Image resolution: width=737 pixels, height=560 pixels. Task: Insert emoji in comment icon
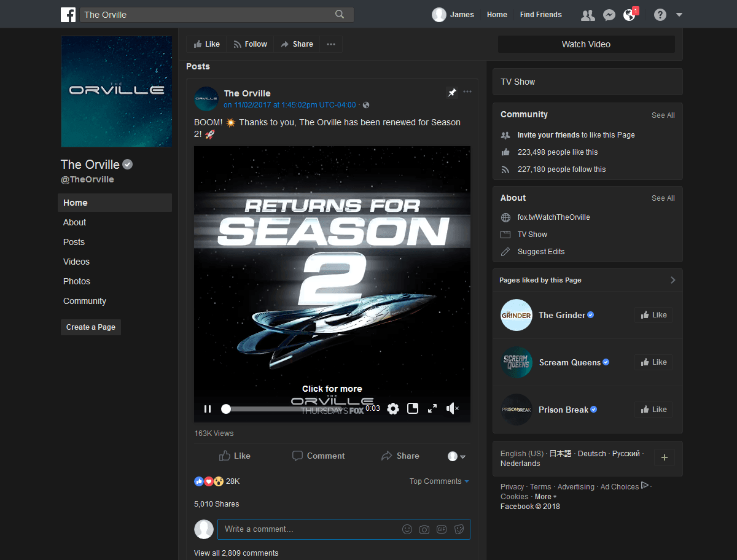click(407, 529)
